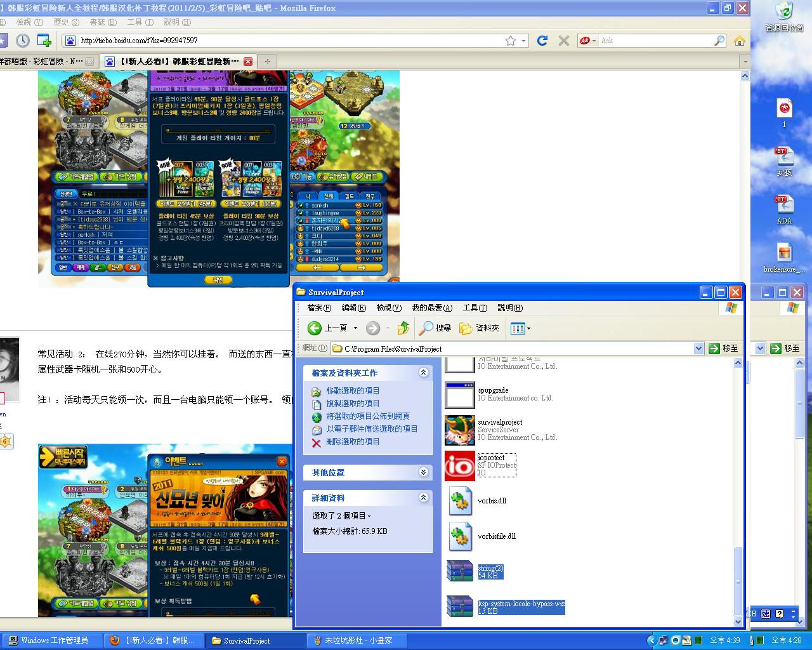Go back with 上一頁 in SurvivalProject window

[x=327, y=328]
